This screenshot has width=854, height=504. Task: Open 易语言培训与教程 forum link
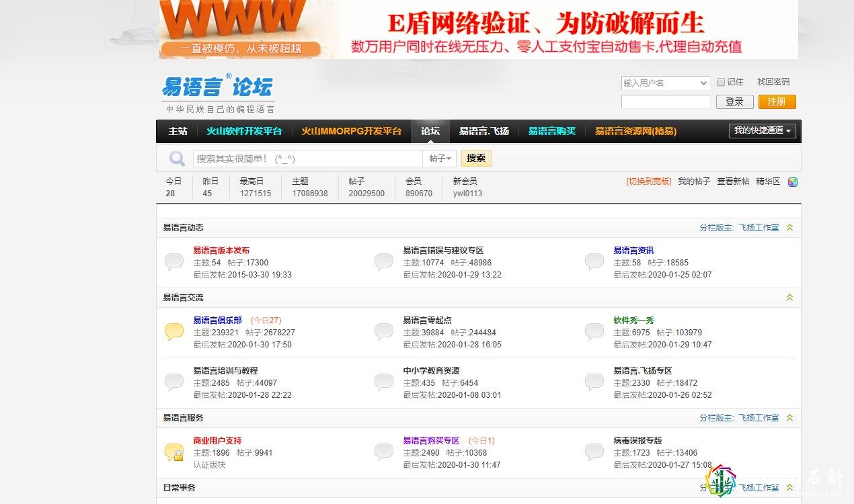click(225, 371)
